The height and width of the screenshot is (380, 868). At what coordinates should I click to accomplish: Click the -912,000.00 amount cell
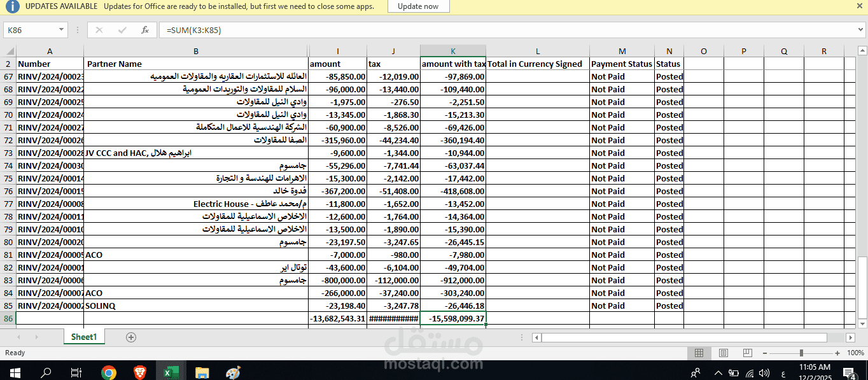[x=453, y=280]
